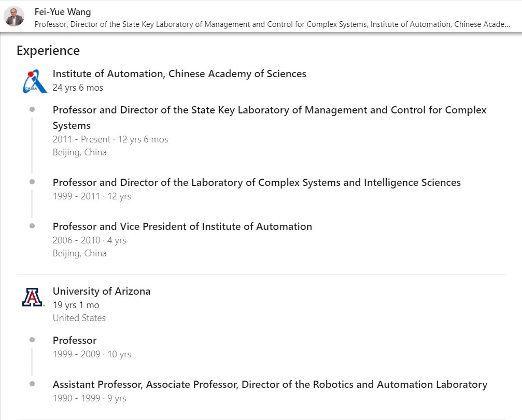Click the Professor title under University of Arizona

tap(75, 340)
